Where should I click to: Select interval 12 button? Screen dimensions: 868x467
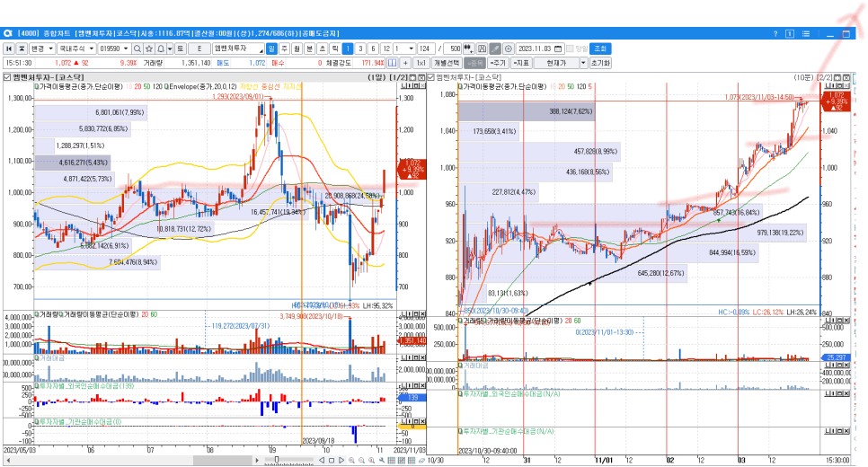385,48
